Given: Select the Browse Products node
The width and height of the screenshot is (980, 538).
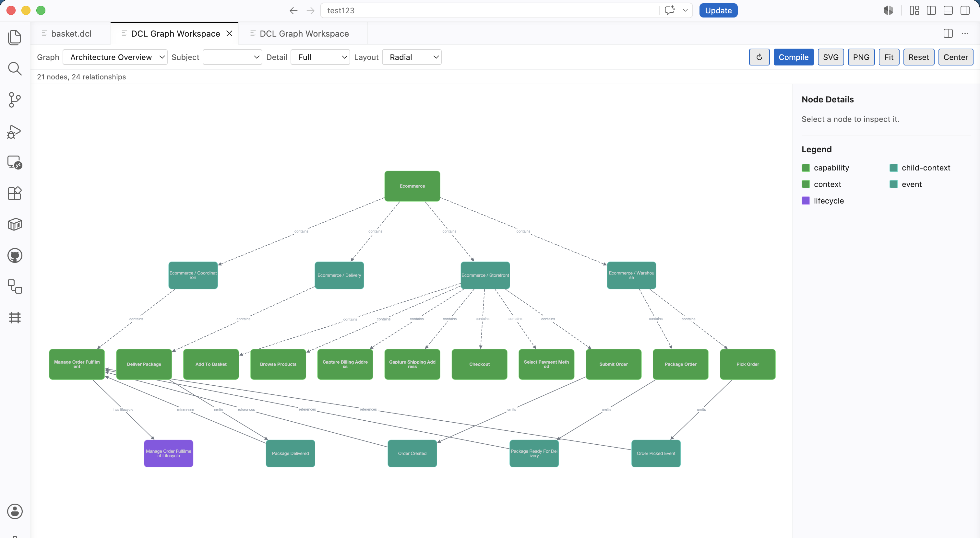Looking at the screenshot, I should [x=278, y=364].
